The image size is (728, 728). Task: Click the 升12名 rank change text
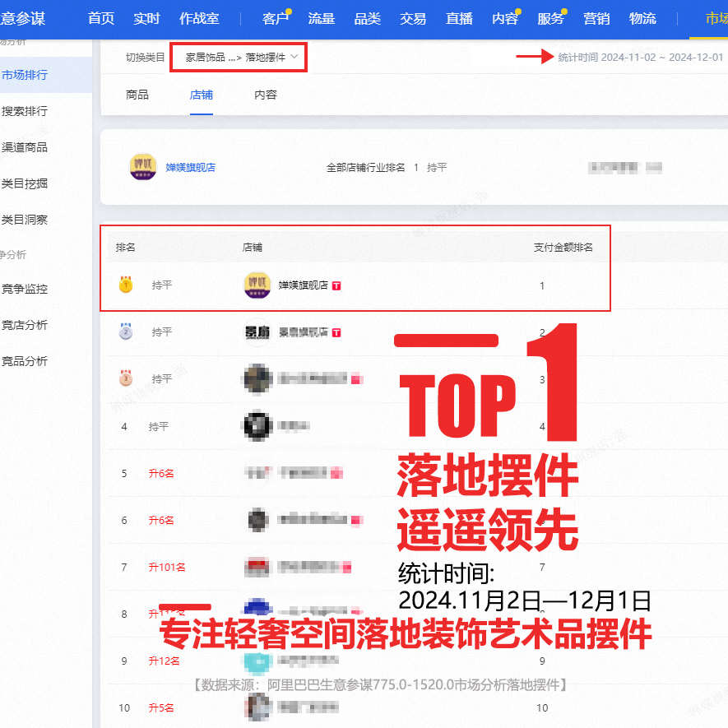164,661
